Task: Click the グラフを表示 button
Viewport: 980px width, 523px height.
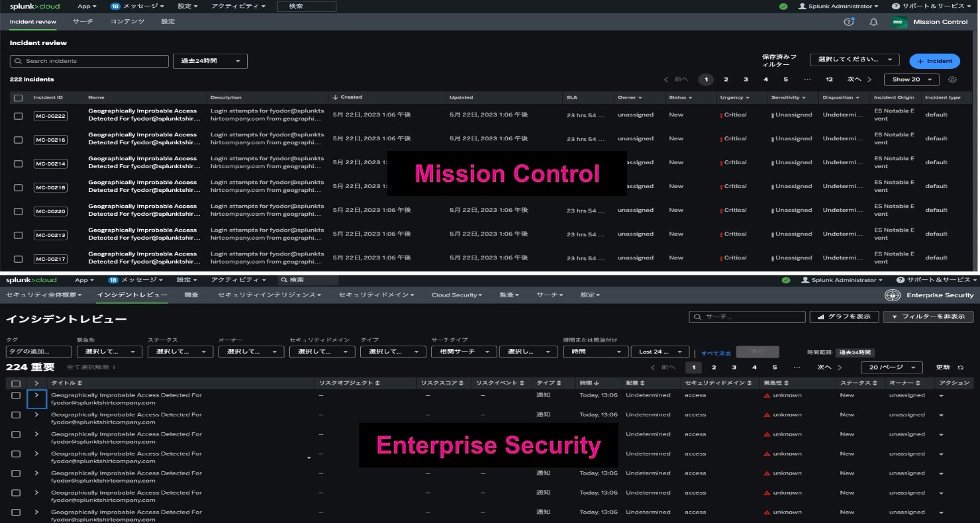Action: pos(844,317)
